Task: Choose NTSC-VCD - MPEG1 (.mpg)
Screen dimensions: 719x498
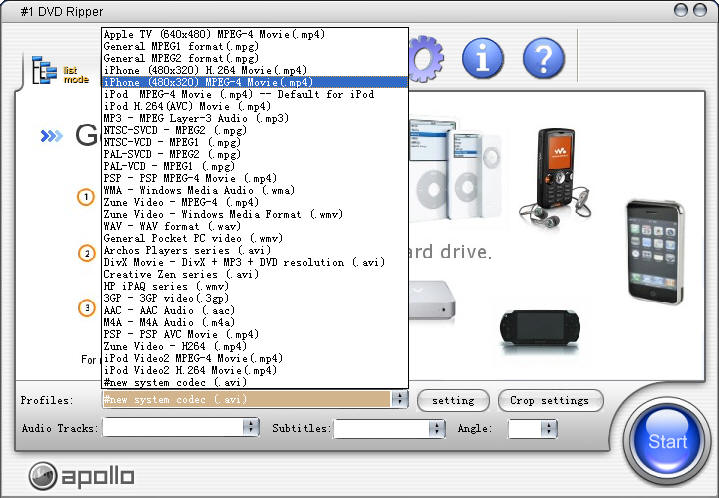Action: click(254, 142)
